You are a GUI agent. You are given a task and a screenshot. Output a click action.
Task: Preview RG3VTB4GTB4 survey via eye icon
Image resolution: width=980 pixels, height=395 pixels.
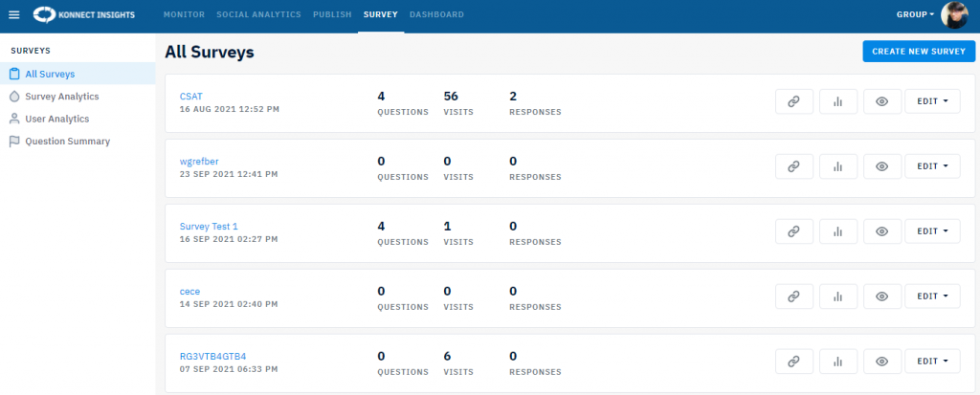point(882,362)
